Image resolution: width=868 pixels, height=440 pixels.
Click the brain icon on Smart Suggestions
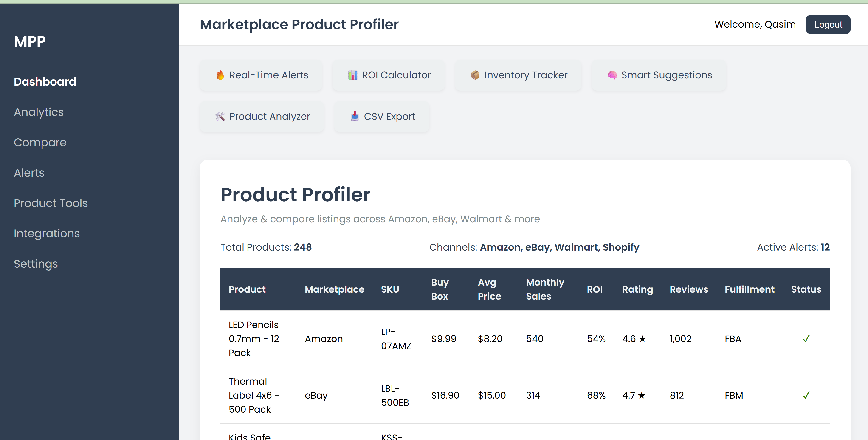click(x=612, y=75)
